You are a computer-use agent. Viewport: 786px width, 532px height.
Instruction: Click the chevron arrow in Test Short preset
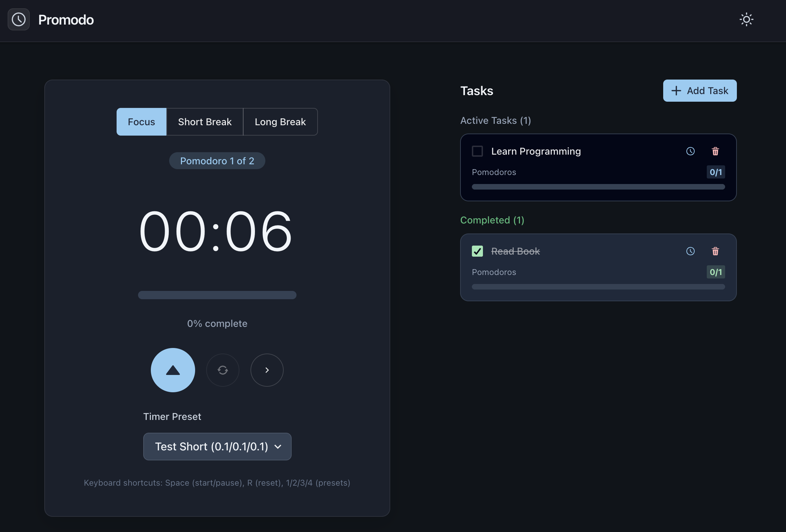[278, 447]
